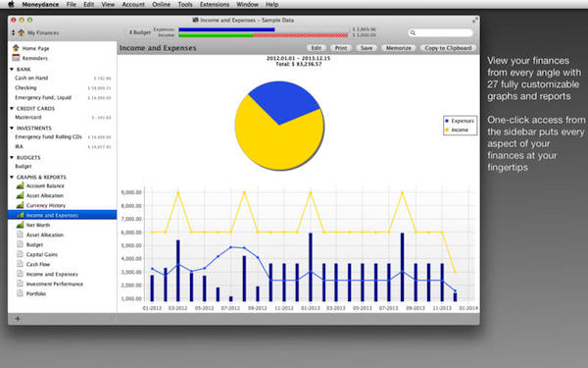Click the 'Total: $ 83,236.57' text
This screenshot has width=588, height=368.
299,64
